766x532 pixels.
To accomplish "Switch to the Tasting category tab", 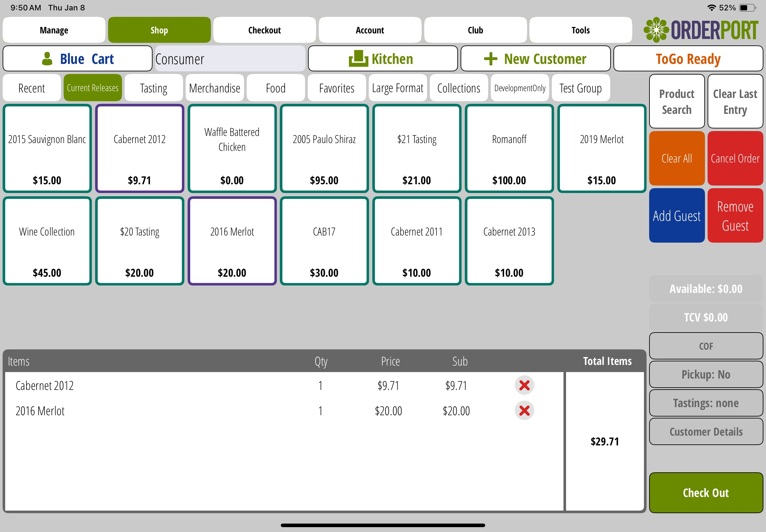I will pos(154,88).
